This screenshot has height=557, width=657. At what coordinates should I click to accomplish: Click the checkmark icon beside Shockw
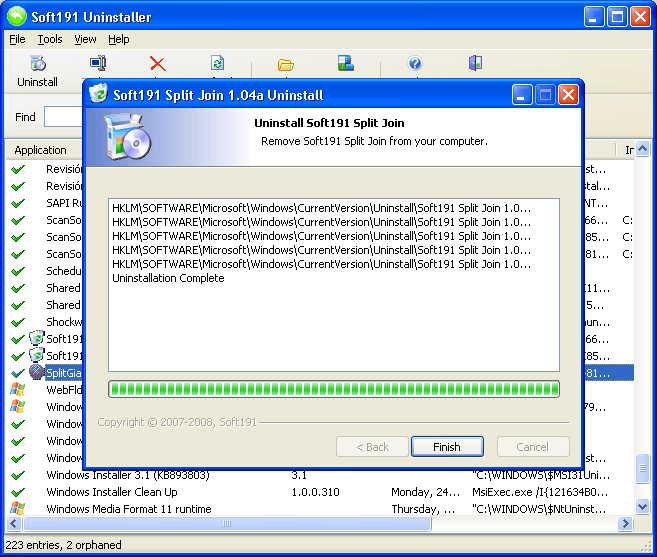[x=18, y=322]
